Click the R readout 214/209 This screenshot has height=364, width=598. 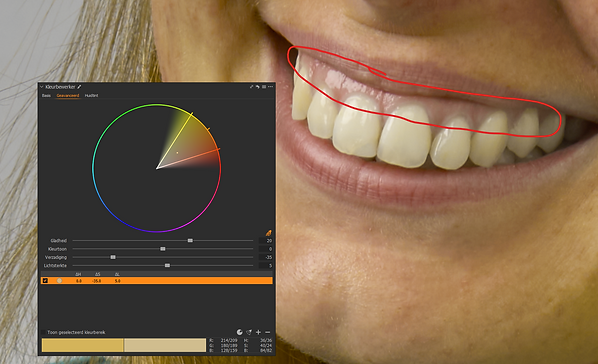(229, 340)
